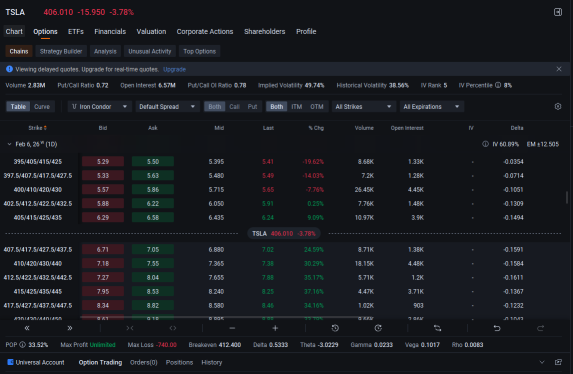Viewport: 573px width, 374px height.
Task: Open the All Expirations dropdown
Action: point(432,106)
